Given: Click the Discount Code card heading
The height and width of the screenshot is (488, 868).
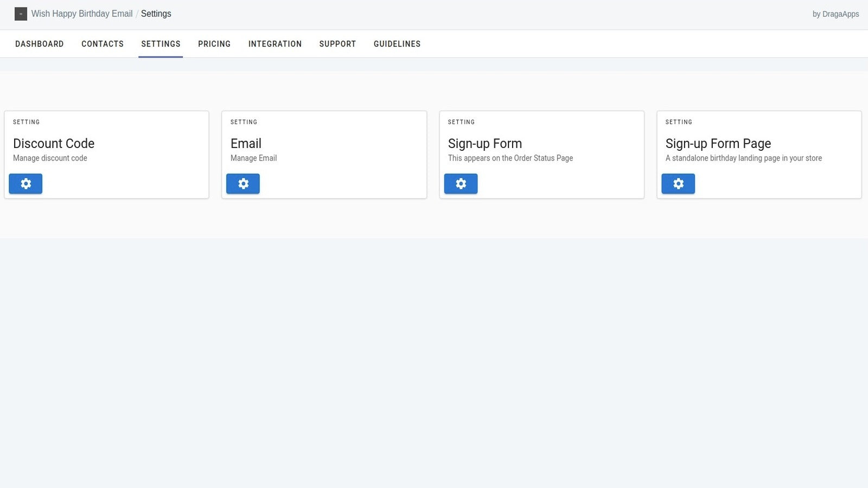Looking at the screenshot, I should point(54,144).
